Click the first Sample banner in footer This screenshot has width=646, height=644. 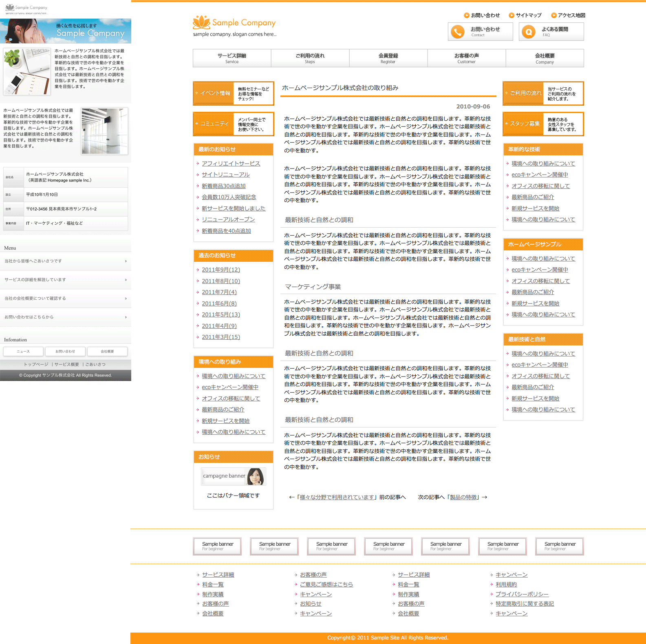pos(217,546)
